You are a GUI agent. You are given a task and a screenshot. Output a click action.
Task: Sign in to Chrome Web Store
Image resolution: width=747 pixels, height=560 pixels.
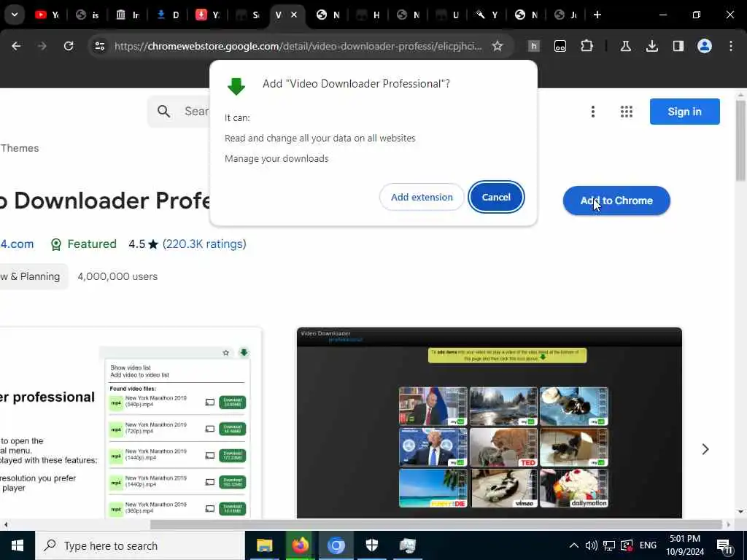click(684, 112)
